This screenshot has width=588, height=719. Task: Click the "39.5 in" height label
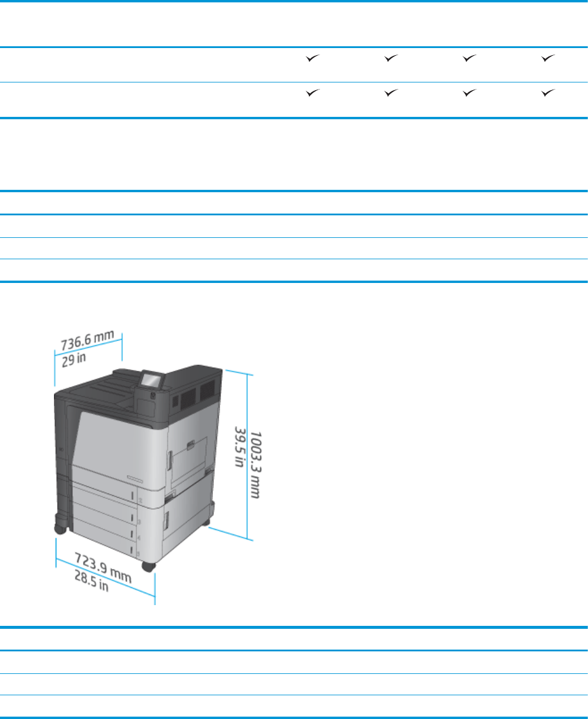tap(239, 446)
